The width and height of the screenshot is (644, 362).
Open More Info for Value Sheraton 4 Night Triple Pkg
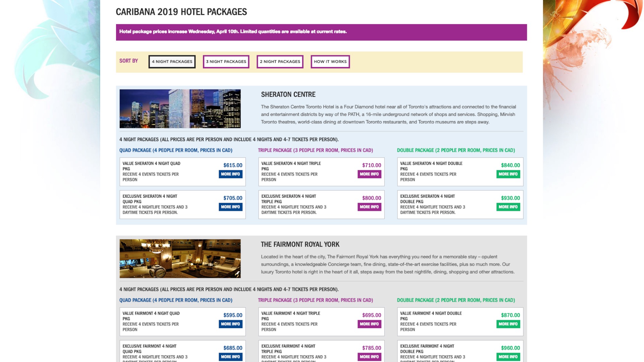click(369, 174)
